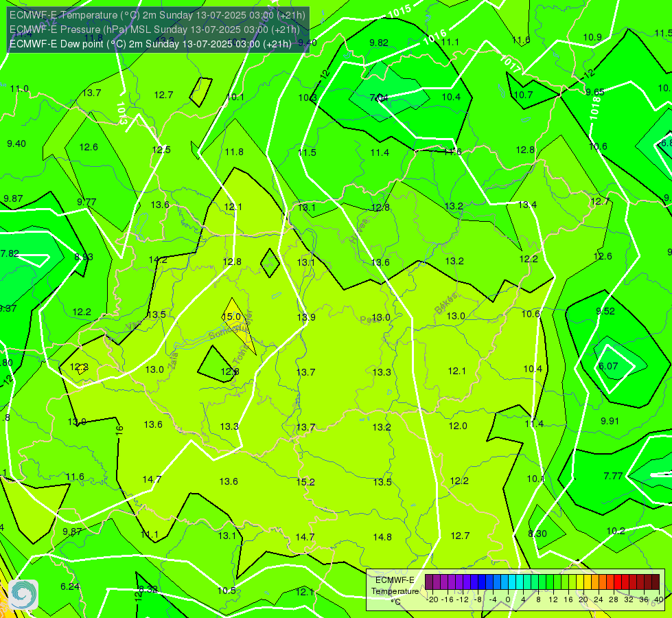Select the ECMWF-E Dew point 2m layer title
The width and height of the screenshot is (672, 618).
coord(150,44)
